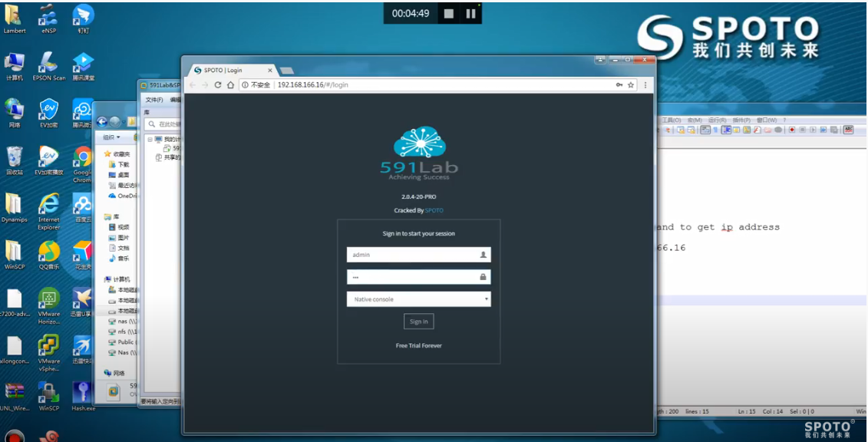Click the address bar URL

tap(313, 84)
